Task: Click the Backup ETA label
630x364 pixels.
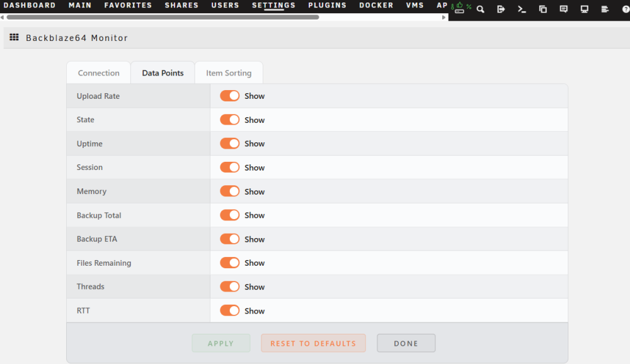Action: tap(97, 239)
